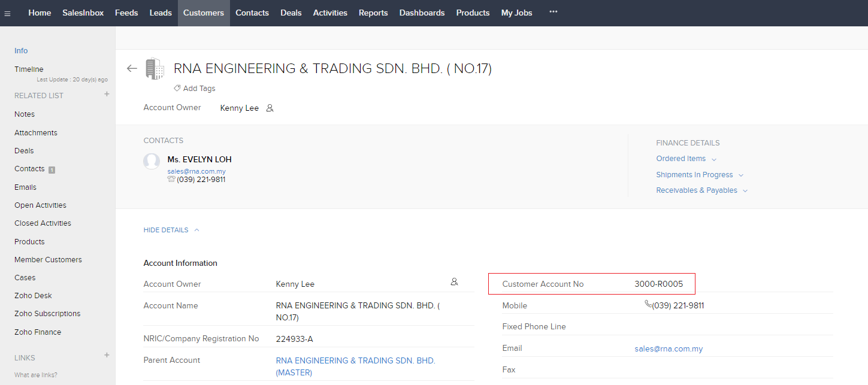The width and height of the screenshot is (868, 385).
Task: Click plus icon next to Related List
Action: [107, 94]
